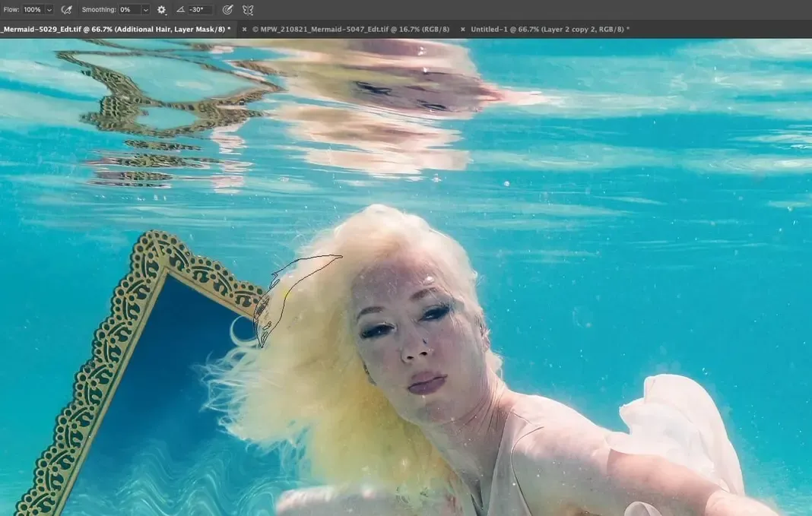Click the brush angle icon
812x516 pixels.
[x=180, y=10]
